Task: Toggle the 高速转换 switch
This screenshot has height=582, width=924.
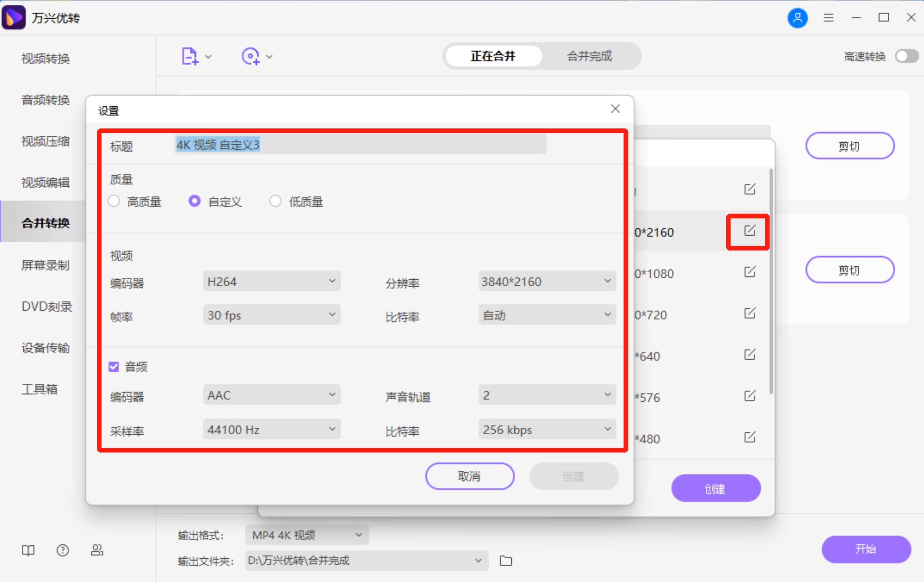Action: tap(906, 56)
